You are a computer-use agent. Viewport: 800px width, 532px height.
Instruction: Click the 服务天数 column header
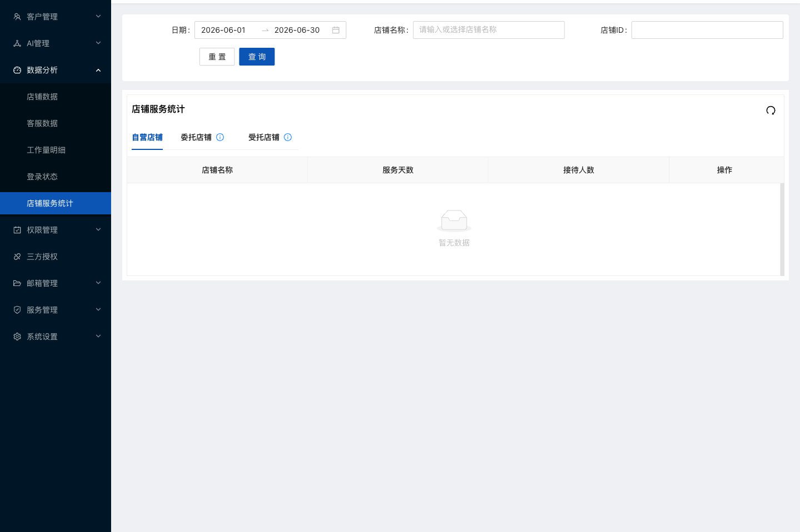point(398,170)
